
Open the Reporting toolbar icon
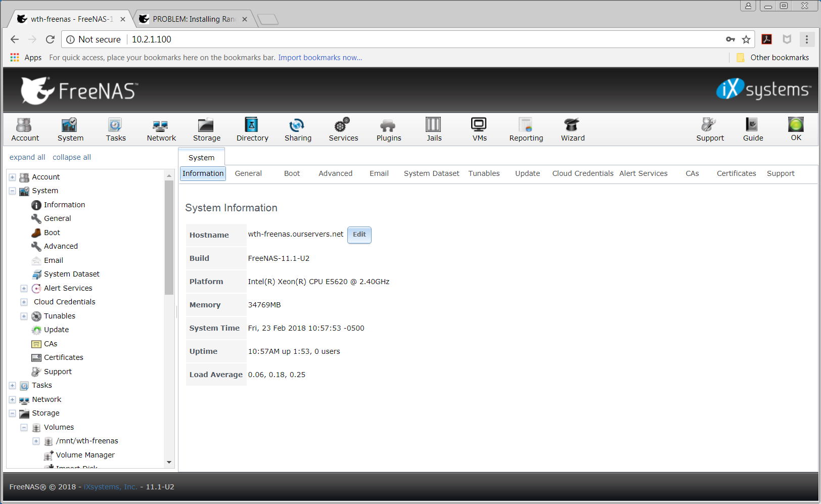click(526, 129)
